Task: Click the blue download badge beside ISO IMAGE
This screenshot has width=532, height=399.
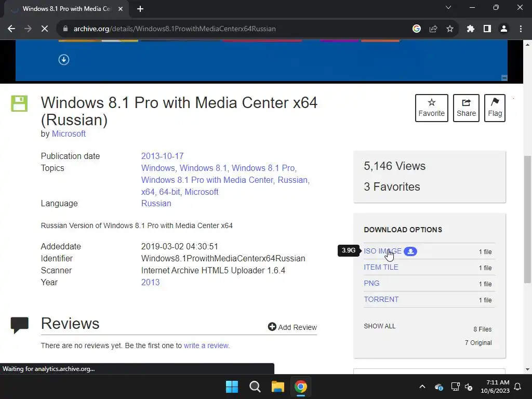Action: pyautogui.click(x=410, y=251)
